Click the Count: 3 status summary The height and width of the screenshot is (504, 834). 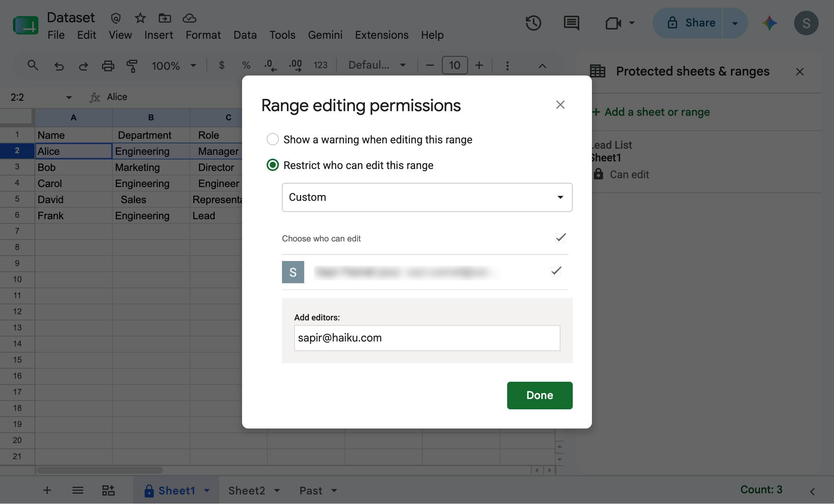[x=761, y=490]
